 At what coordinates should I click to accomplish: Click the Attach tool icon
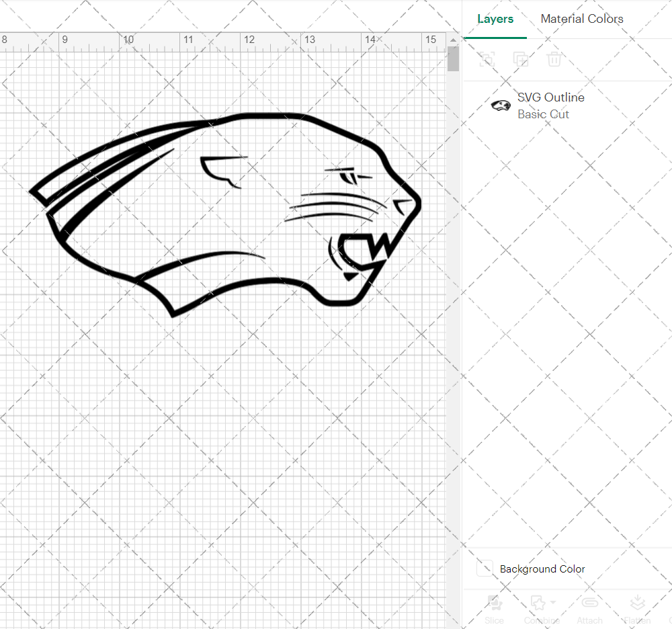tap(590, 603)
